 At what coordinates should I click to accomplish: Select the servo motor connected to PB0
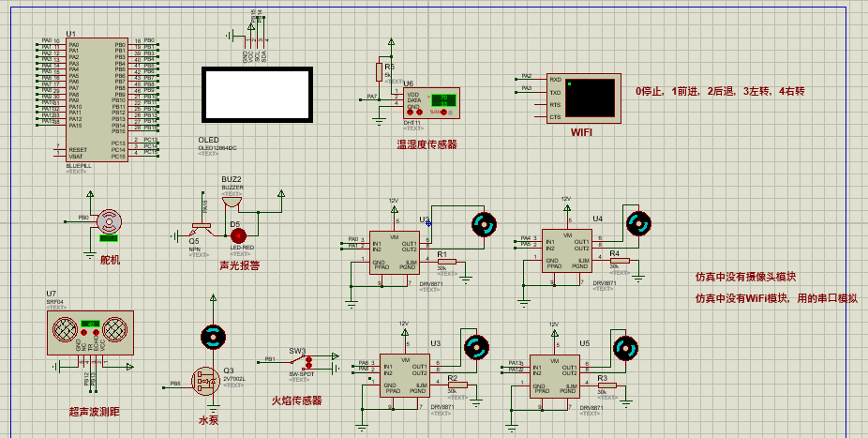point(108,222)
